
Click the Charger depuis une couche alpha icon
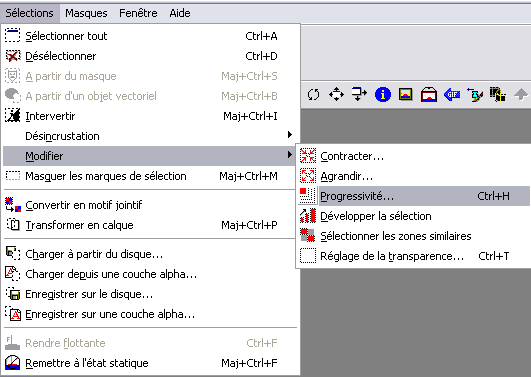(x=13, y=273)
